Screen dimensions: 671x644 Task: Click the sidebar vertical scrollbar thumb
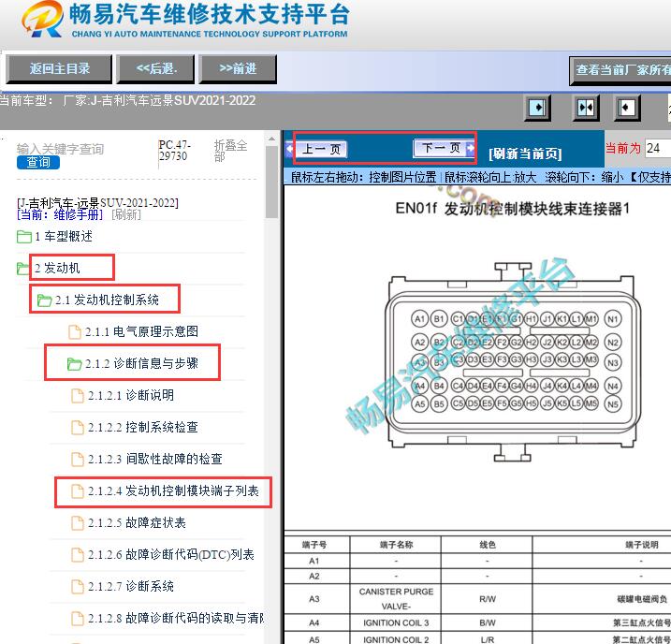[271, 183]
